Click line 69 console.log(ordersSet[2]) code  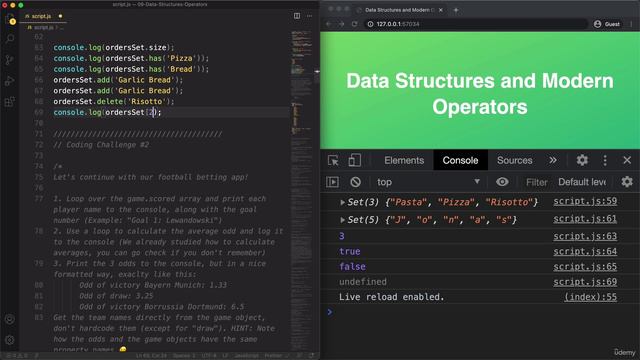[x=107, y=112]
